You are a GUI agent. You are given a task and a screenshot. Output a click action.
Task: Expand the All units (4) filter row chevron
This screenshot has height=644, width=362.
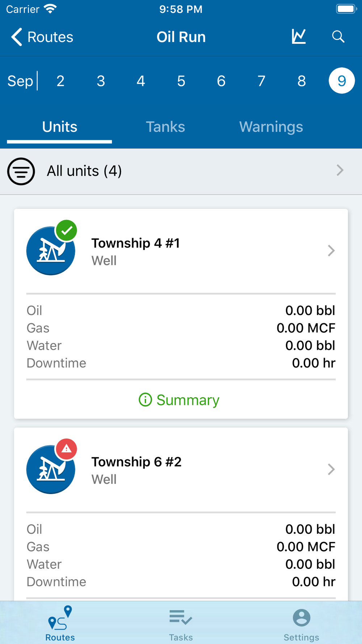[340, 170]
